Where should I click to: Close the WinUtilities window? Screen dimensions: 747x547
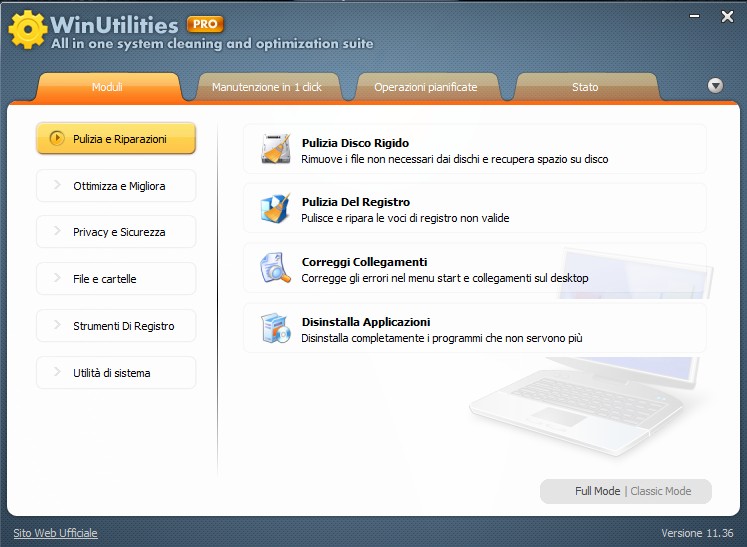click(x=727, y=17)
